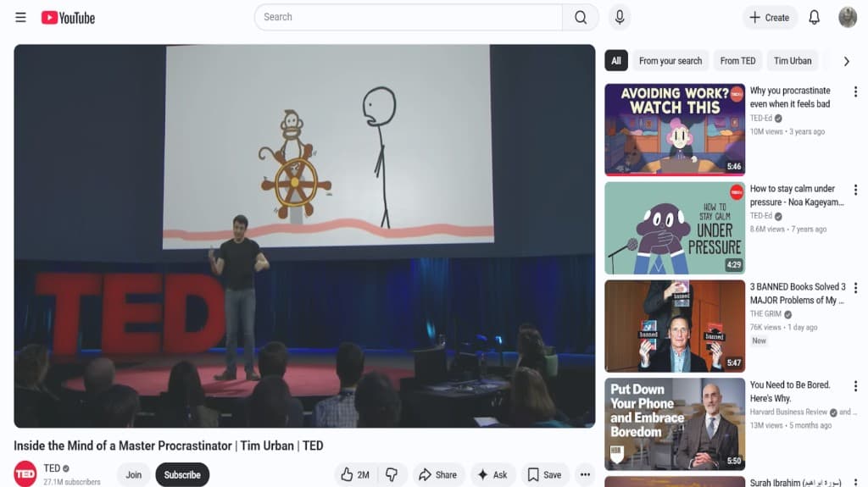Click the YouTube home logo
Screen dimensions: 868x487
(x=68, y=18)
